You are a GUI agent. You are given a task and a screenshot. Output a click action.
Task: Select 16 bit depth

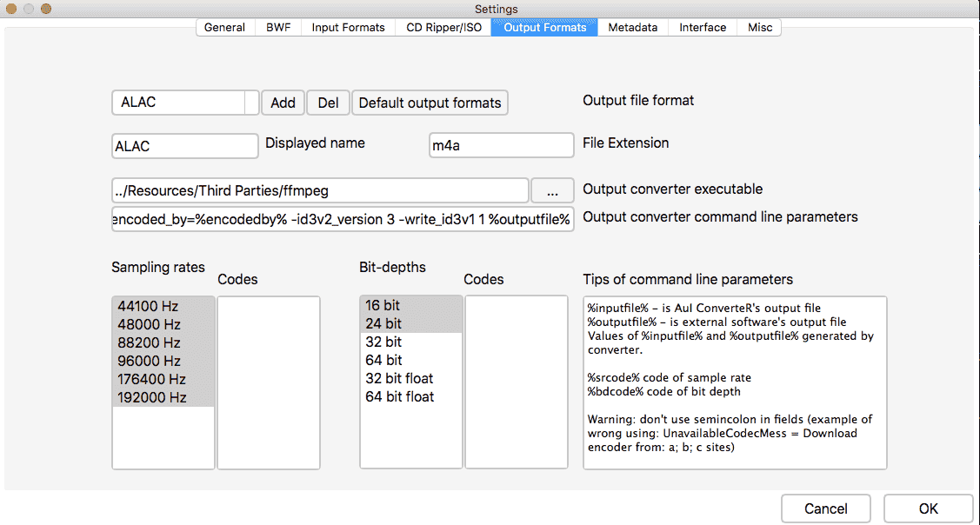click(411, 306)
